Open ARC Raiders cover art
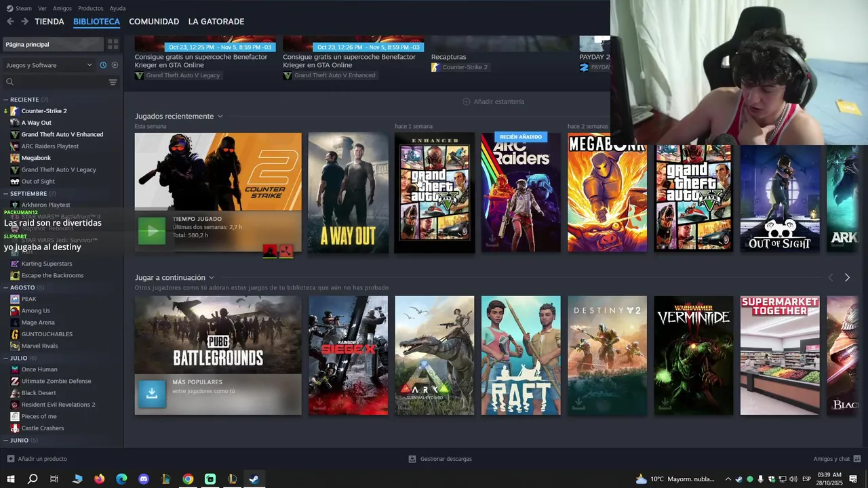This screenshot has width=868, height=488. [x=521, y=192]
